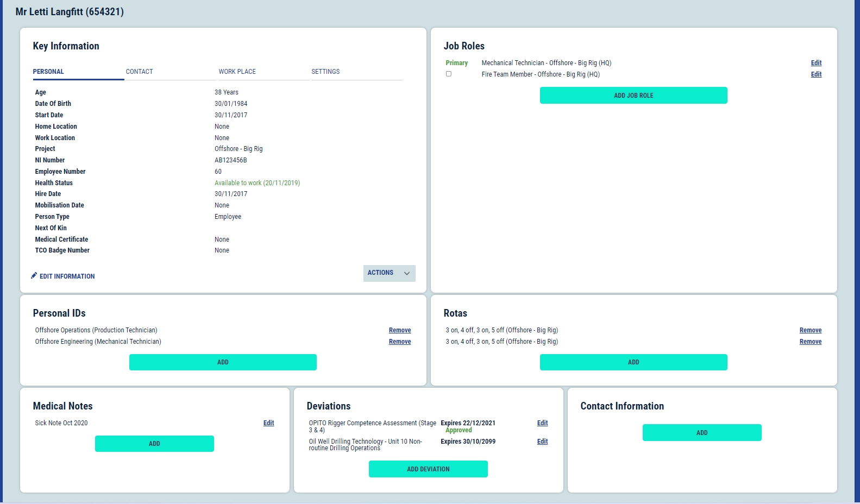The width and height of the screenshot is (860, 504).
Task: Remove Offshore Operations personal ID
Action: click(x=400, y=330)
